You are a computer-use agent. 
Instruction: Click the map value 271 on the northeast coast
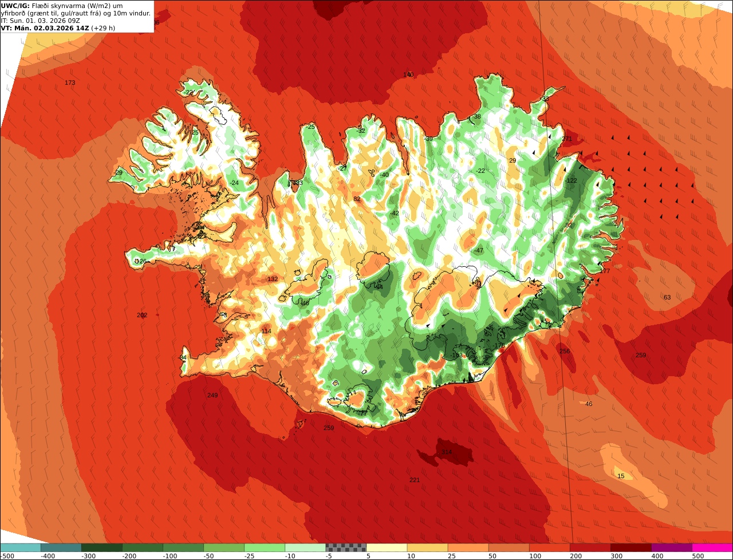(567, 139)
